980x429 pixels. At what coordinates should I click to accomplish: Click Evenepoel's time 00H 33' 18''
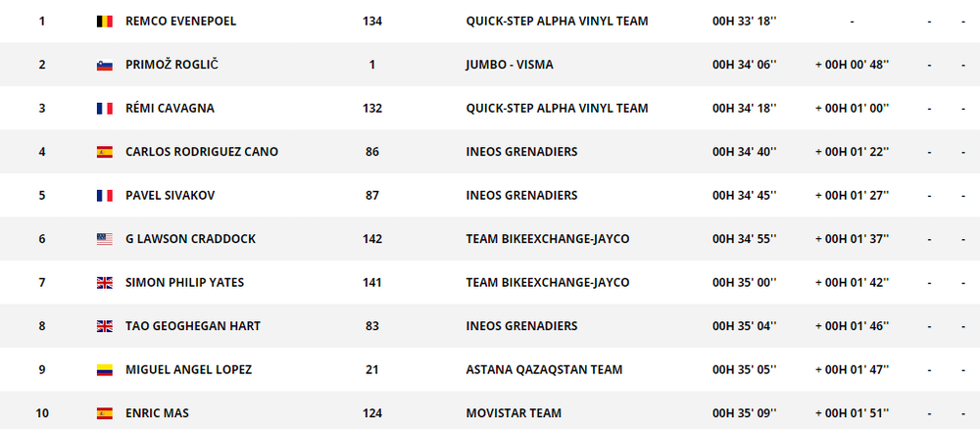click(x=744, y=22)
